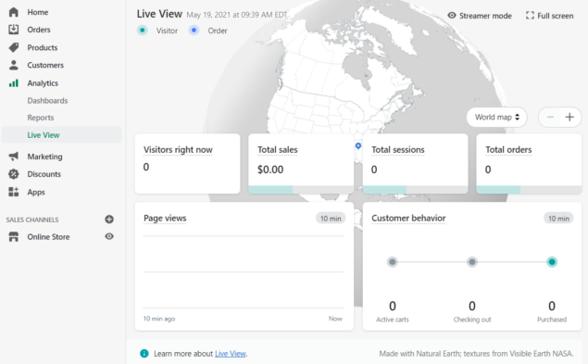Click the Purchased label
This screenshot has width=588, height=364.
552,320
